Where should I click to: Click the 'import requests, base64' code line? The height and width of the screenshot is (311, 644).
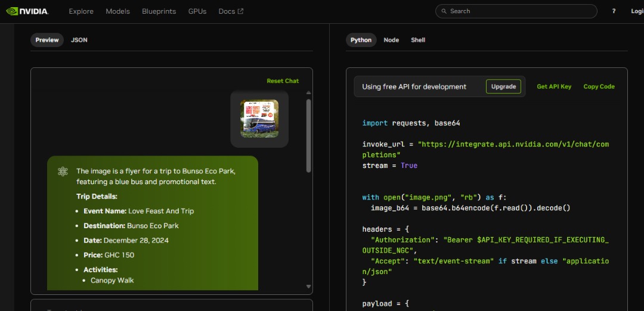pyautogui.click(x=411, y=123)
